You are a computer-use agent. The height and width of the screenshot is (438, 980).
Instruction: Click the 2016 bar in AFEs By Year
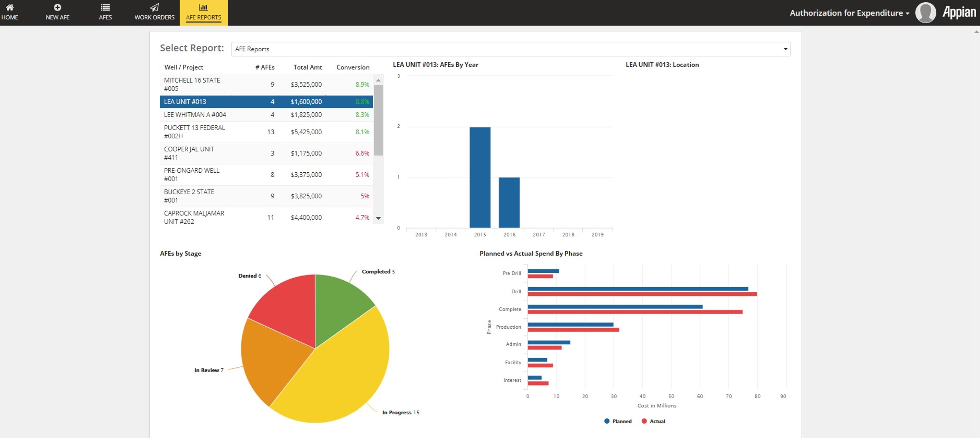(509, 203)
